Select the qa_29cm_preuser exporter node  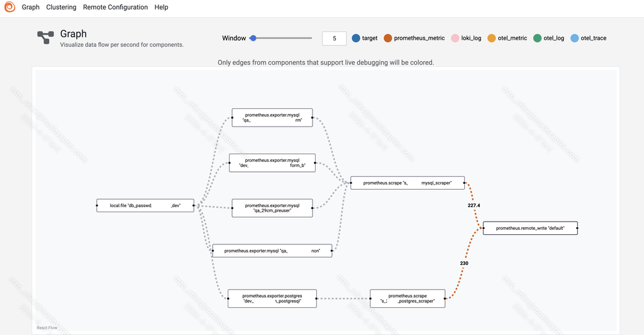(x=272, y=208)
